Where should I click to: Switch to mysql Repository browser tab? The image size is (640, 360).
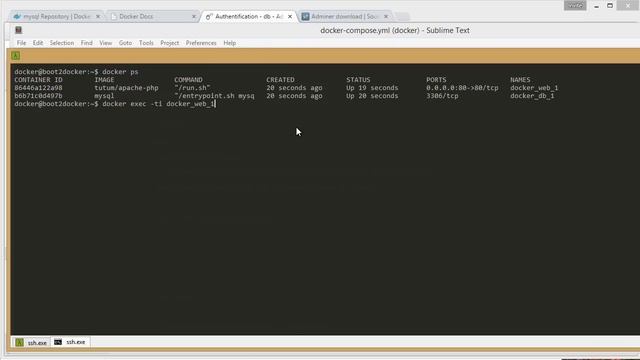coord(57,16)
